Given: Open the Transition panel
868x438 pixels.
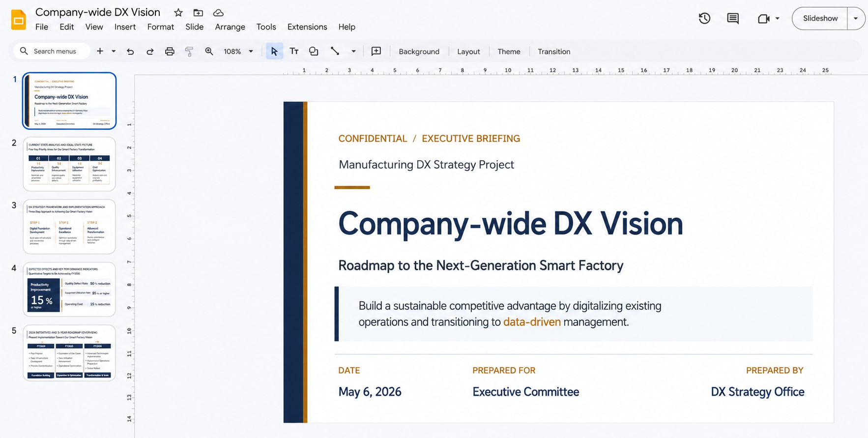Looking at the screenshot, I should pos(554,51).
